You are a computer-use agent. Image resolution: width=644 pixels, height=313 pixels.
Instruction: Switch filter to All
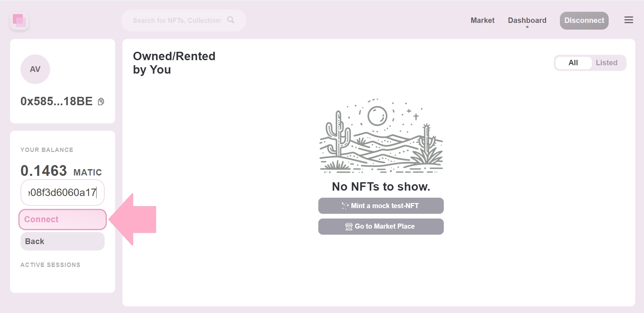click(573, 63)
